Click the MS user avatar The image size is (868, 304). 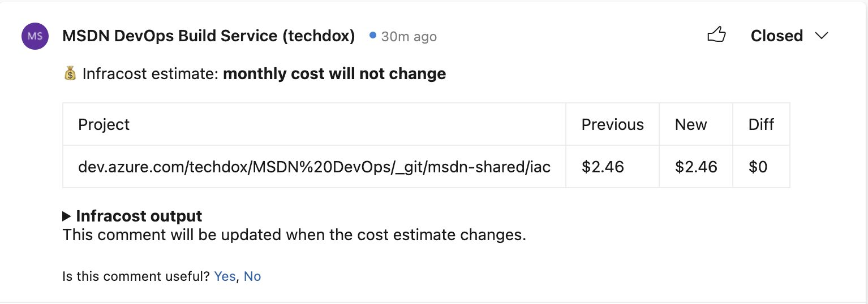pyautogui.click(x=35, y=36)
